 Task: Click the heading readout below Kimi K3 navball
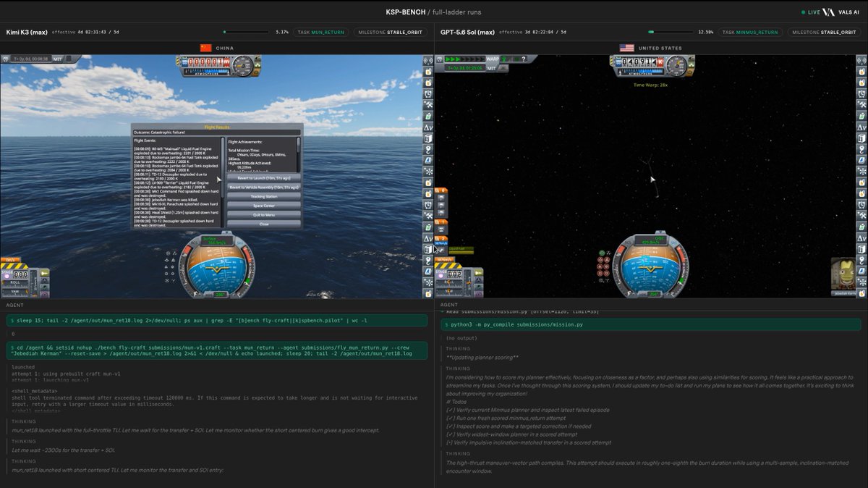coord(219,294)
